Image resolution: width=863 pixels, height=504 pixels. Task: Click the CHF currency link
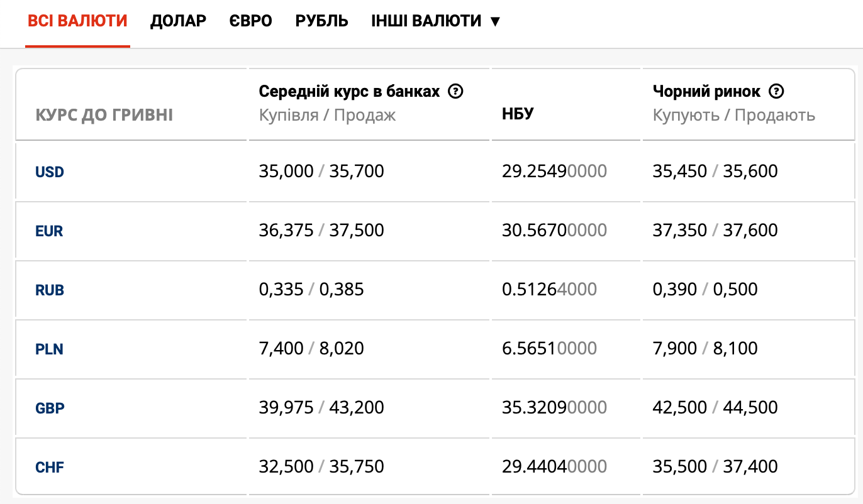(x=50, y=468)
